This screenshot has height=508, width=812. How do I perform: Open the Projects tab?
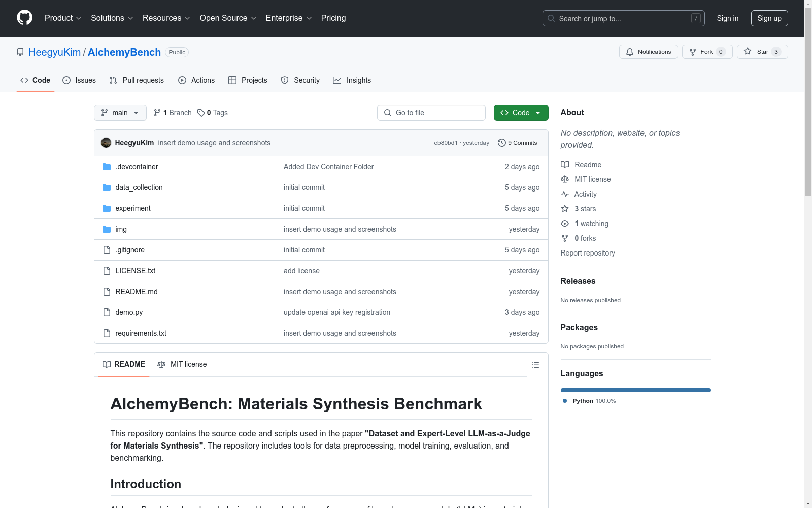[x=248, y=80]
